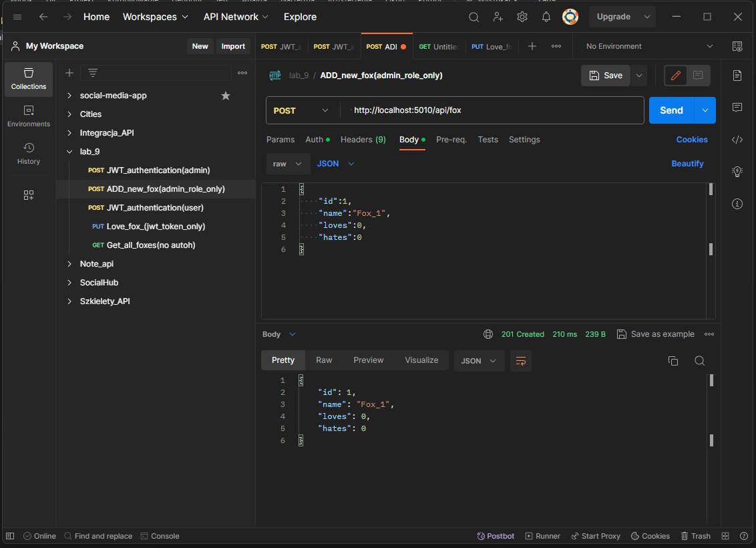Expand the Note_api collection
Screen dimensions: 756x548
click(x=69, y=264)
